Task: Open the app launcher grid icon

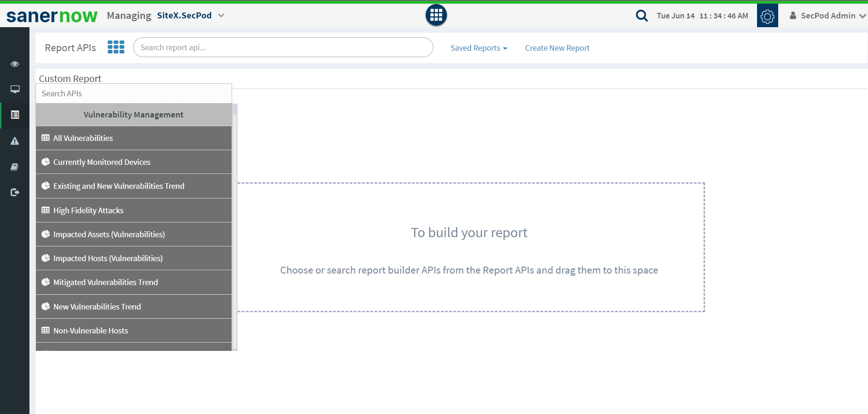Action: [436, 15]
